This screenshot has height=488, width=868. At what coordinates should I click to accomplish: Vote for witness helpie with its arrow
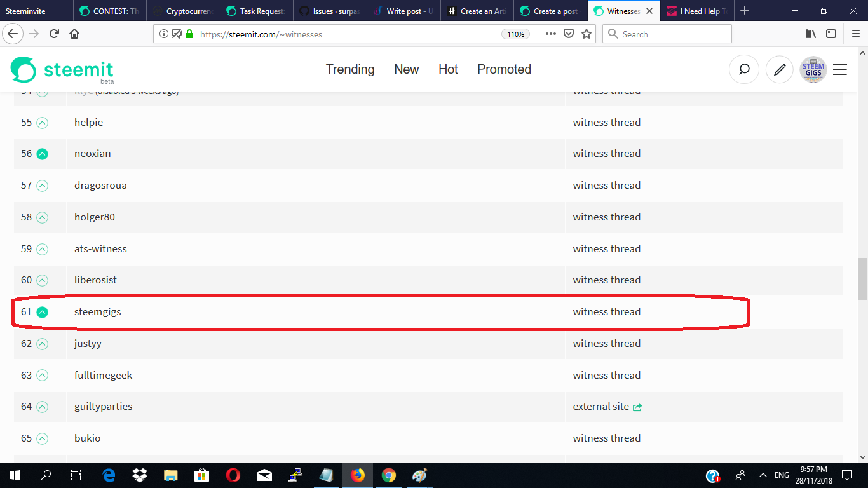42,123
